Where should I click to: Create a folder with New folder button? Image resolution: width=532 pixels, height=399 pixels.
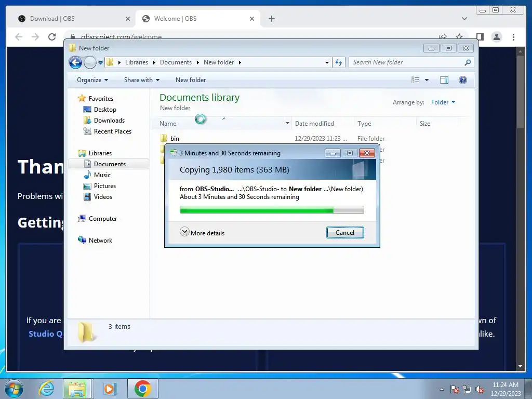191,80
